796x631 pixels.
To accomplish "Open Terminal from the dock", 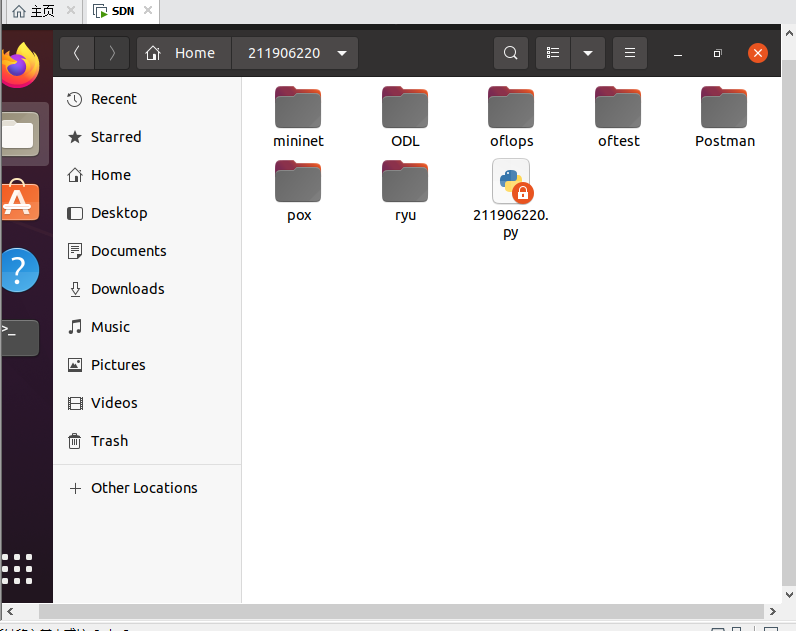I will tap(20, 338).
